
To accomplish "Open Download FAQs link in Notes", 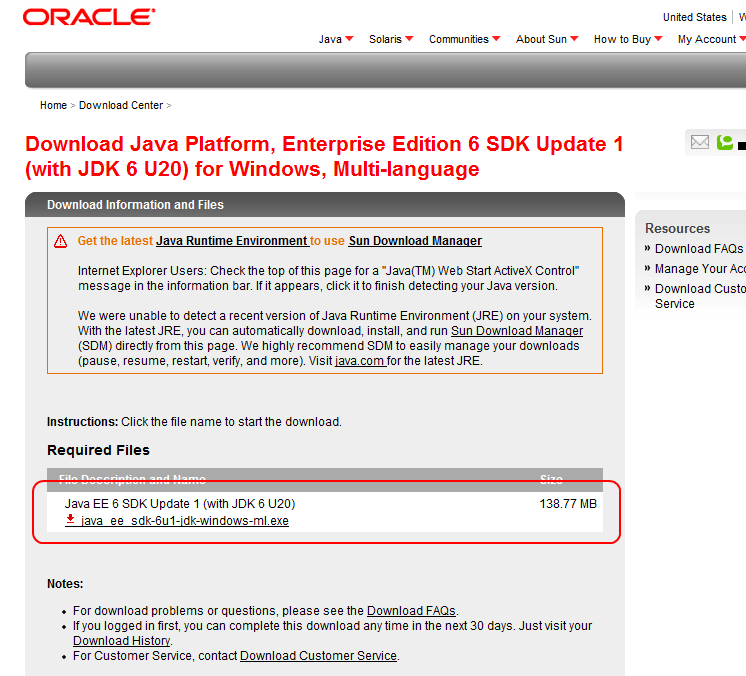I will click(411, 610).
